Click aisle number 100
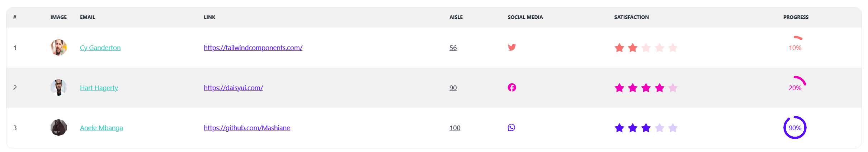868x152 pixels. 455,128
